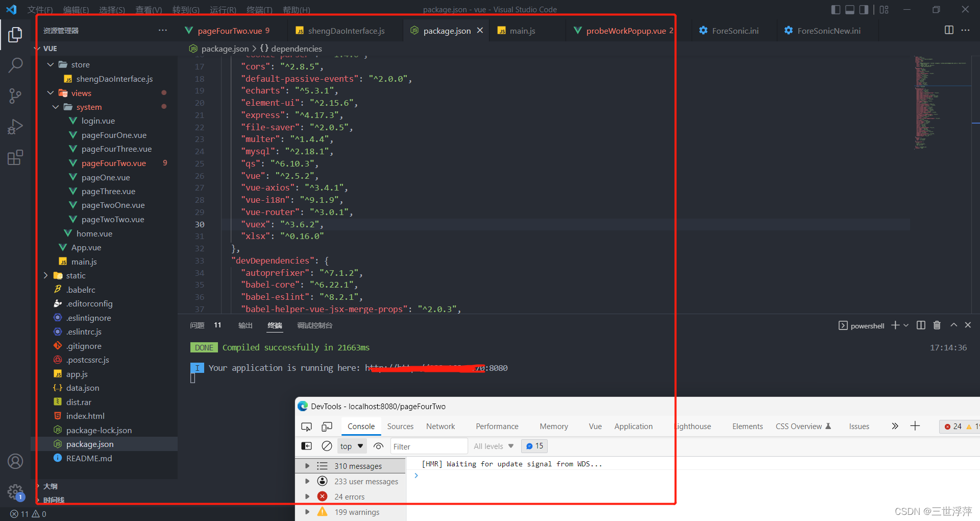Split the terminal pane
The height and width of the screenshot is (521, 980).
(x=921, y=325)
